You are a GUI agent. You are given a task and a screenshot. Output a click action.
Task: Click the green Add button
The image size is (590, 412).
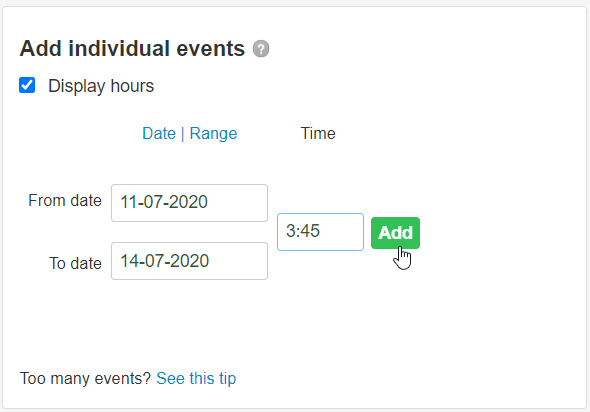click(395, 233)
